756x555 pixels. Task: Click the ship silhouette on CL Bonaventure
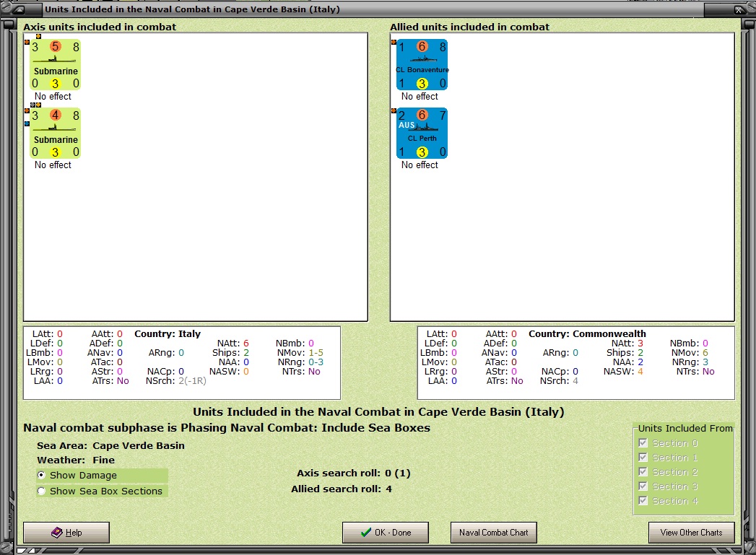(423, 59)
